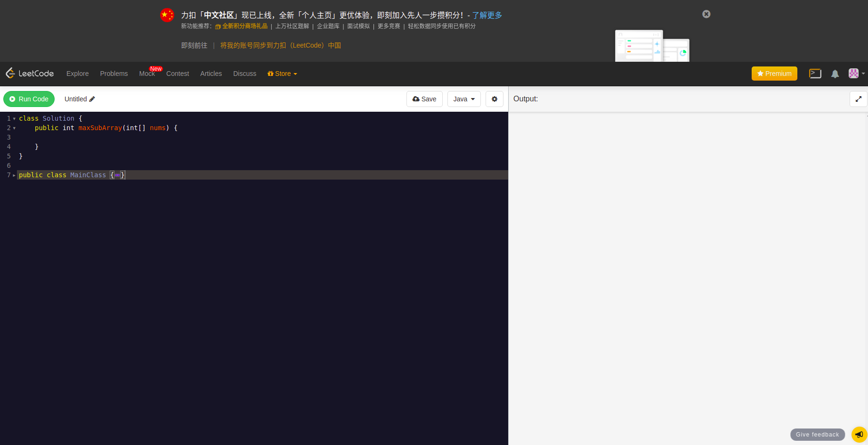
Task: Collapse the class Solution fold arrow
Action: point(14,119)
